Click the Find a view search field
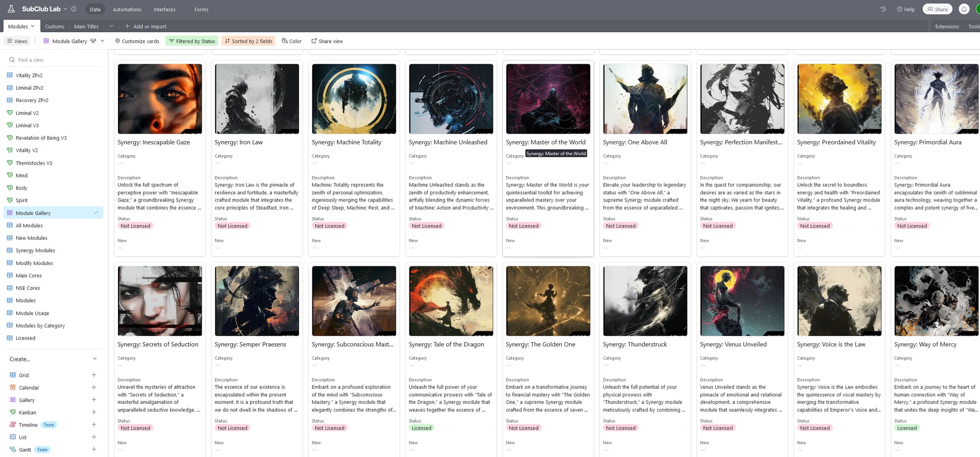The image size is (980, 457). (x=54, y=60)
